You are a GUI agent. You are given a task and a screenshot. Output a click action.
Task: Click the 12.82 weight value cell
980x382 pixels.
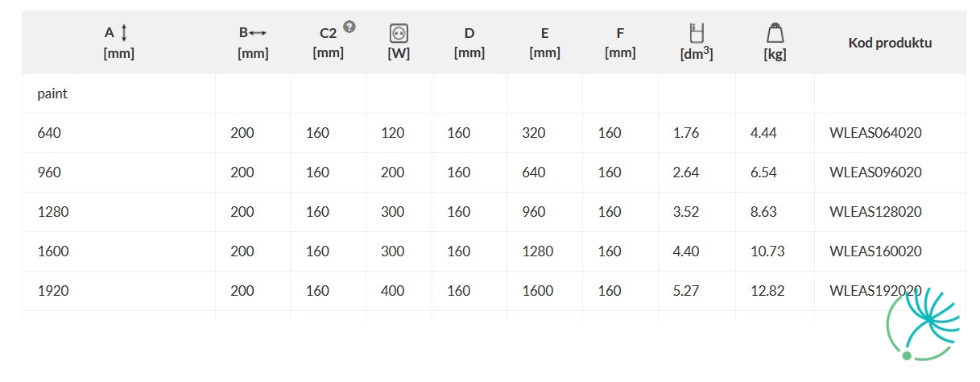click(x=767, y=291)
